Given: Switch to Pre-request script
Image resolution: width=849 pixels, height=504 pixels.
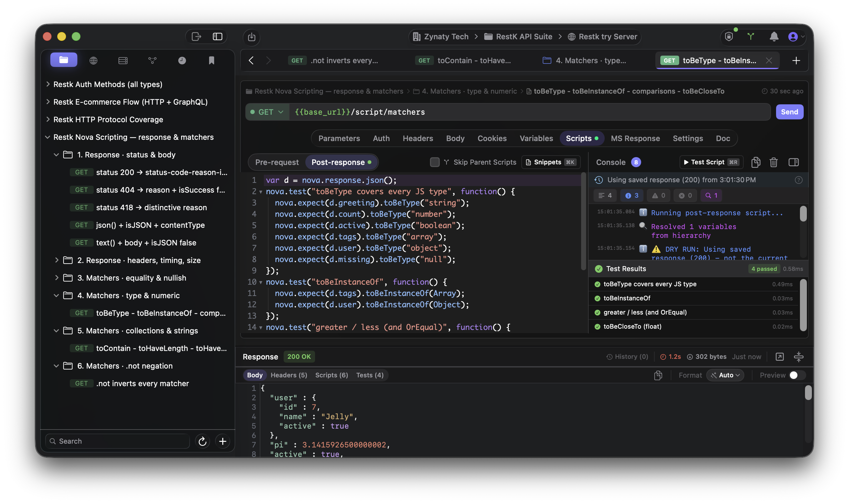Looking at the screenshot, I should point(277,162).
